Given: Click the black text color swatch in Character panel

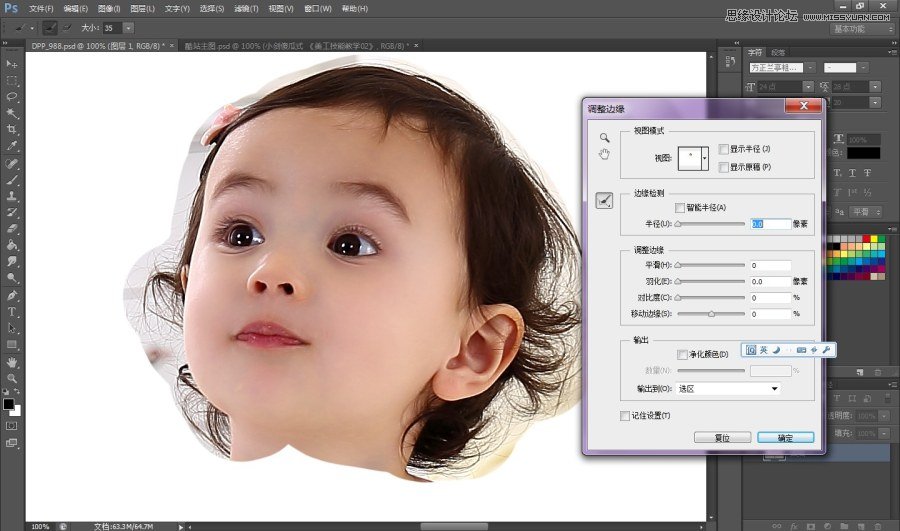Looking at the screenshot, I should [x=863, y=153].
